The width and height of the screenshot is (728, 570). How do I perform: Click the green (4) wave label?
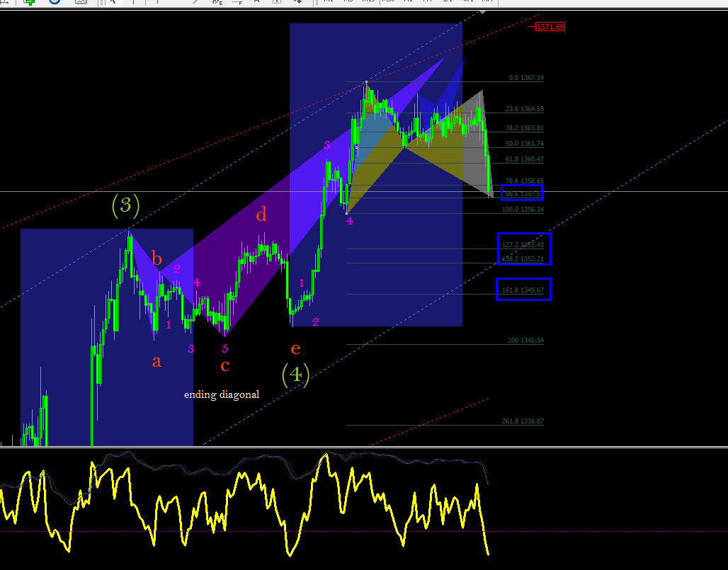point(296,374)
